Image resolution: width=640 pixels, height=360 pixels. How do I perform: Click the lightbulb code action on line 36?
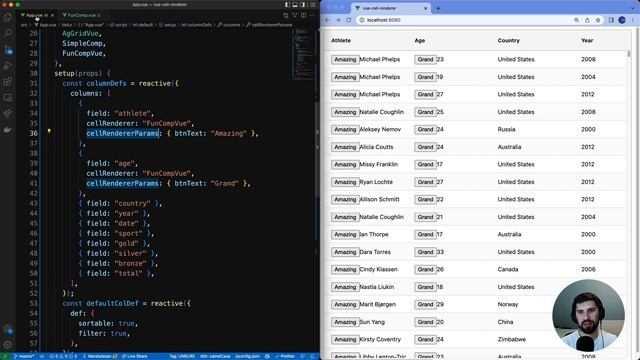[x=49, y=131]
